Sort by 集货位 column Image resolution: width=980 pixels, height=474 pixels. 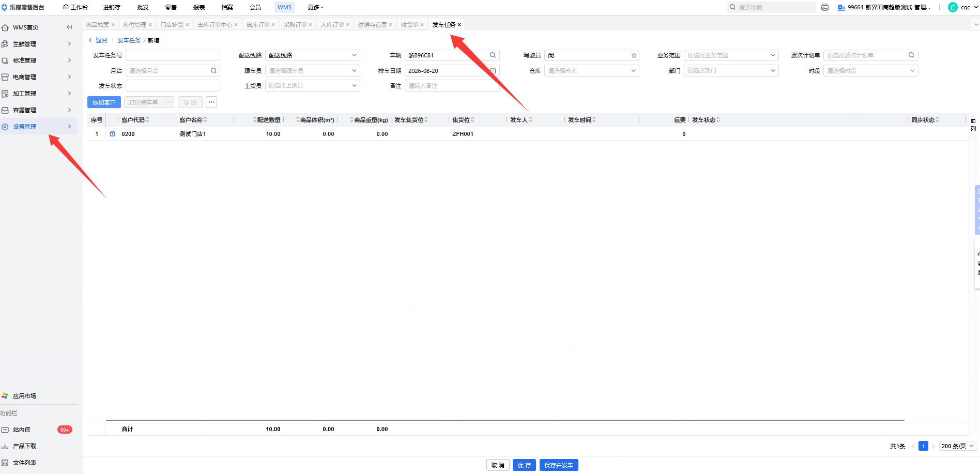(472, 120)
